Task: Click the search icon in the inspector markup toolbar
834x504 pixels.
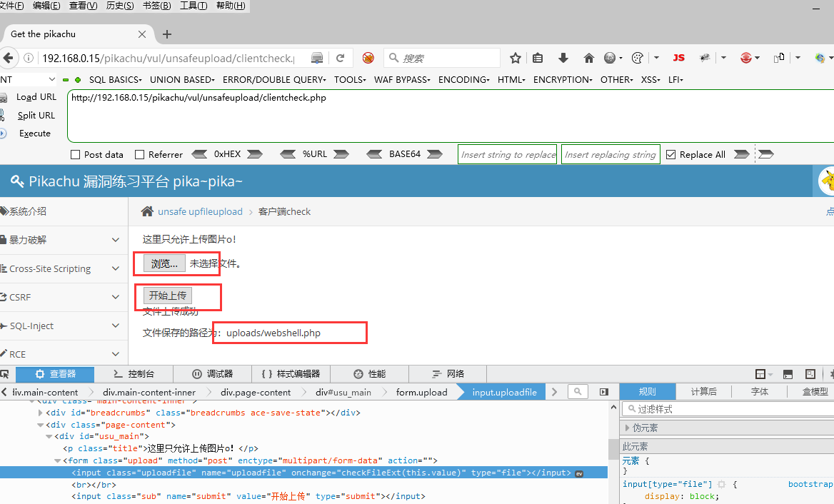Action: [578, 392]
